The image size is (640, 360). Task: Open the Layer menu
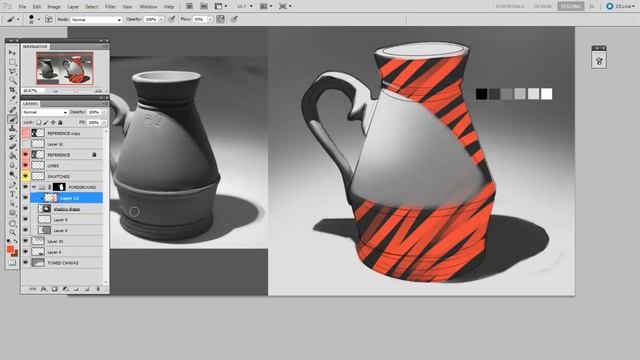(73, 7)
